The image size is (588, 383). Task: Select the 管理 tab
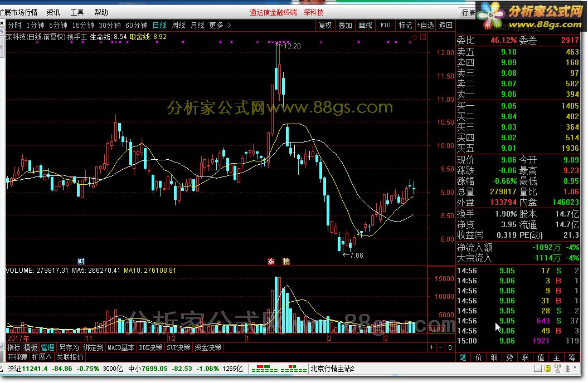point(47,347)
